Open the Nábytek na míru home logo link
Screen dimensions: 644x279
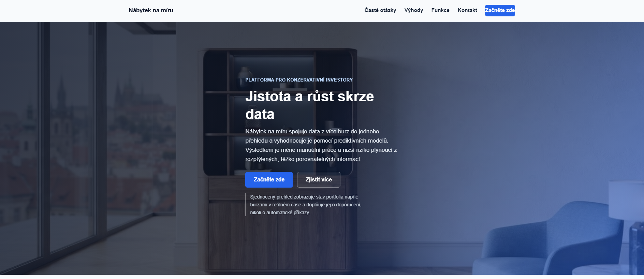coord(151,10)
